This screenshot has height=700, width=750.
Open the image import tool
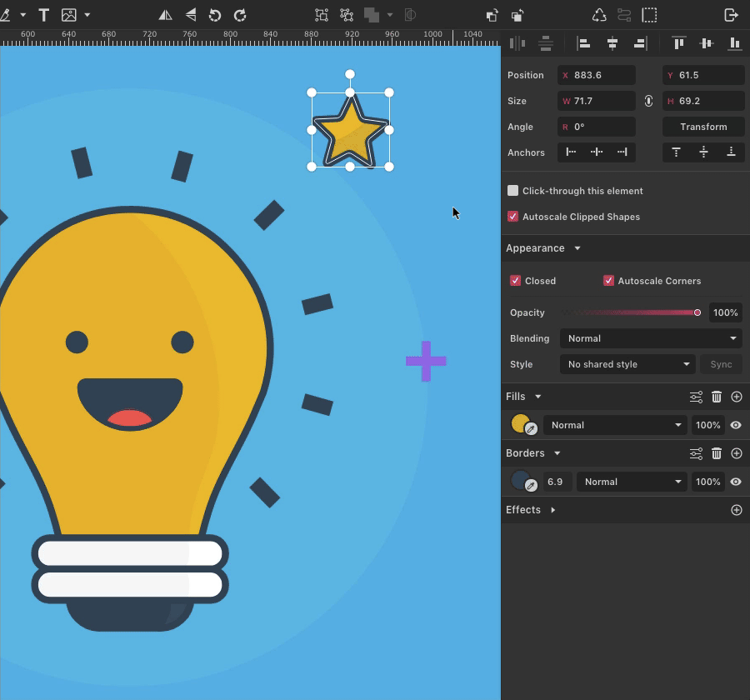(71, 14)
